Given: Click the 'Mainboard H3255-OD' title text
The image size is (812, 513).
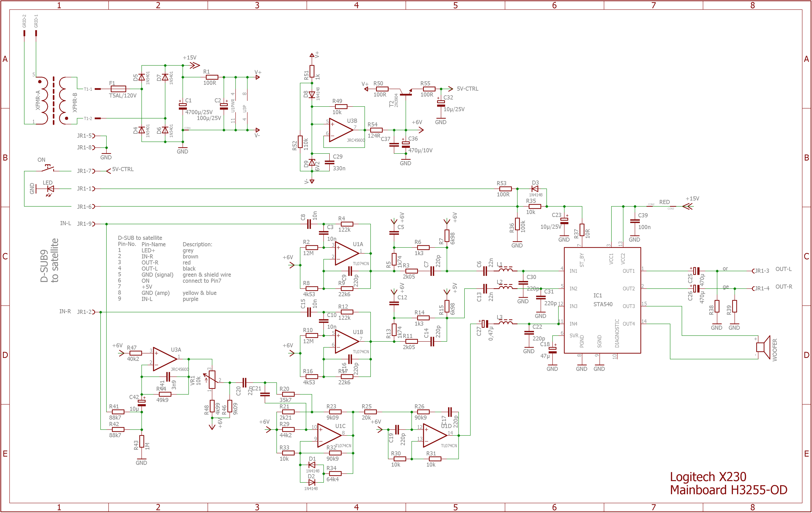Looking at the screenshot, I should tap(728, 490).
